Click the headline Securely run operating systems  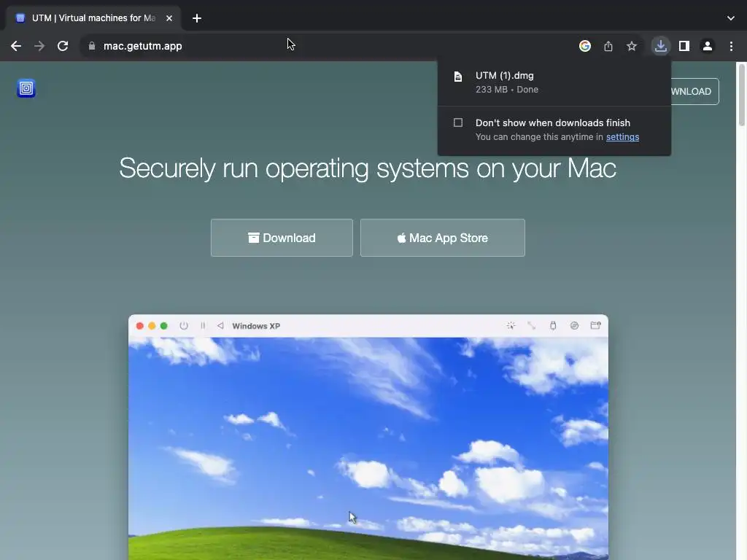point(368,168)
